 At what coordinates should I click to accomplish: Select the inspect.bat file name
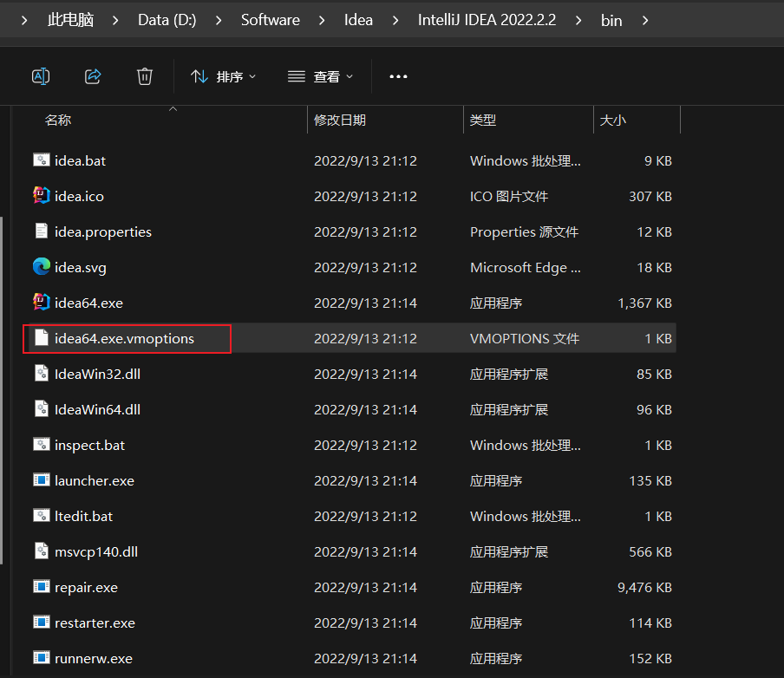pyautogui.click(x=89, y=445)
